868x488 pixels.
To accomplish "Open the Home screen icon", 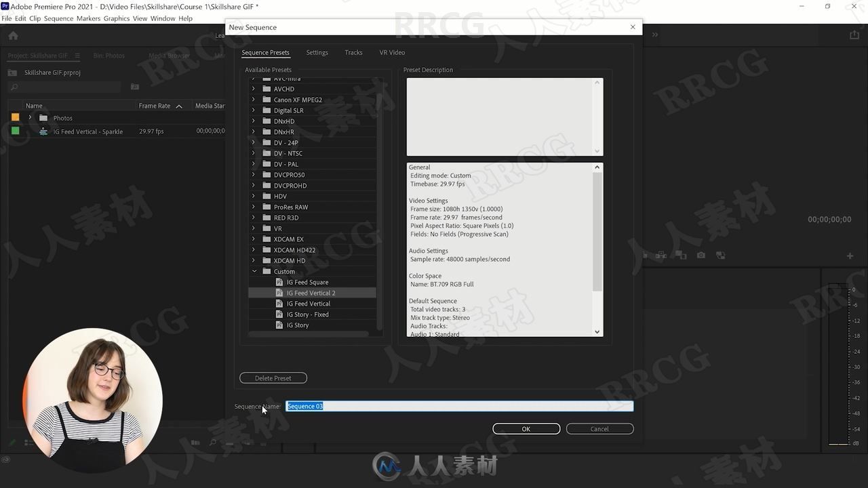I will point(13,35).
